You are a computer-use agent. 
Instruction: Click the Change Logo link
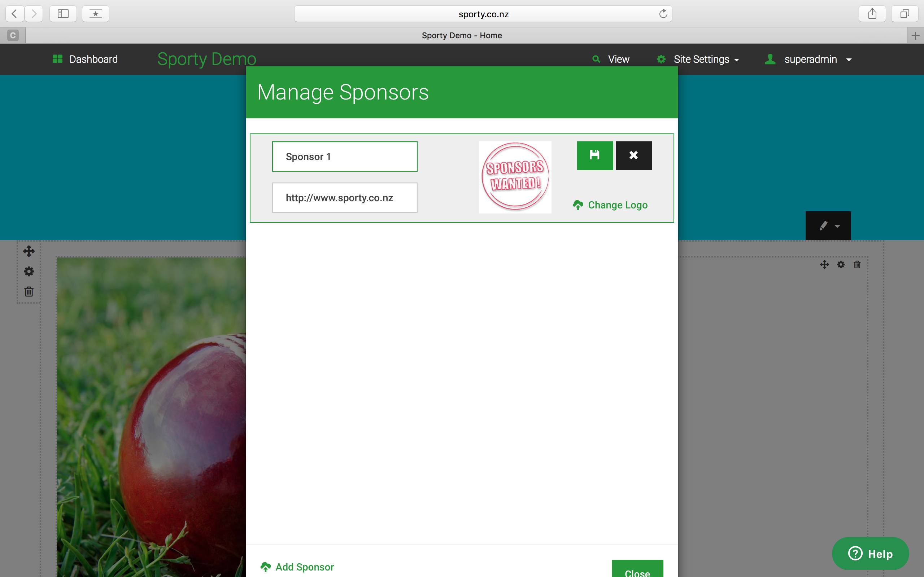point(610,205)
